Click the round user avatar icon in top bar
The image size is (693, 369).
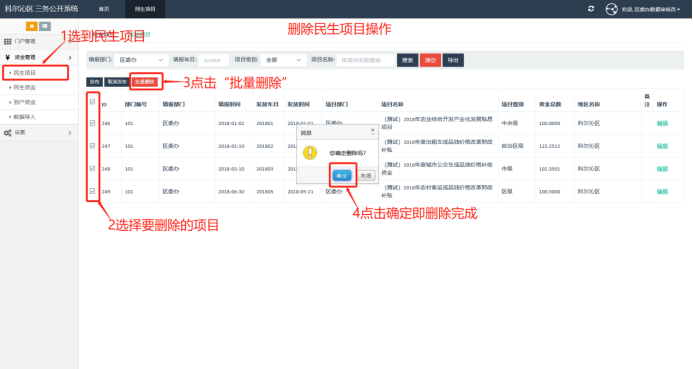[611, 9]
